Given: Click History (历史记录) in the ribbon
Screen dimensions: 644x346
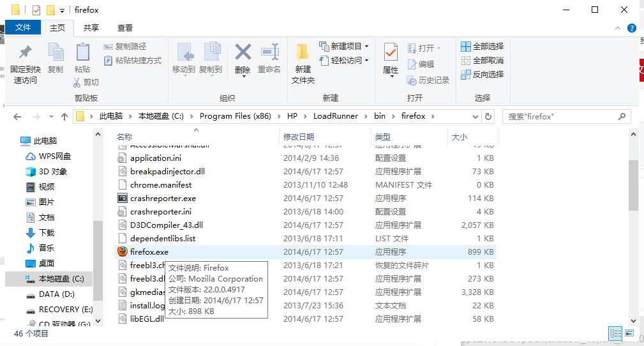Looking at the screenshot, I should (x=428, y=80).
